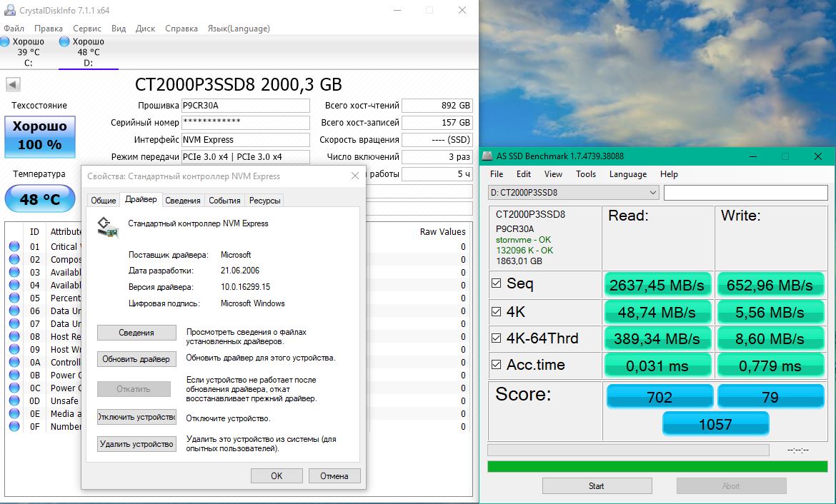Switch to the Общие tab

pyautogui.click(x=104, y=201)
